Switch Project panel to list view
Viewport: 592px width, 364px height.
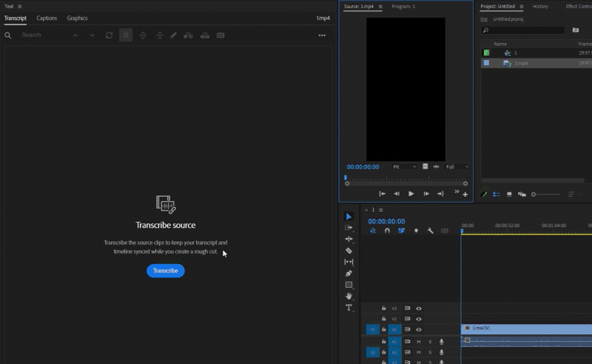click(x=497, y=195)
